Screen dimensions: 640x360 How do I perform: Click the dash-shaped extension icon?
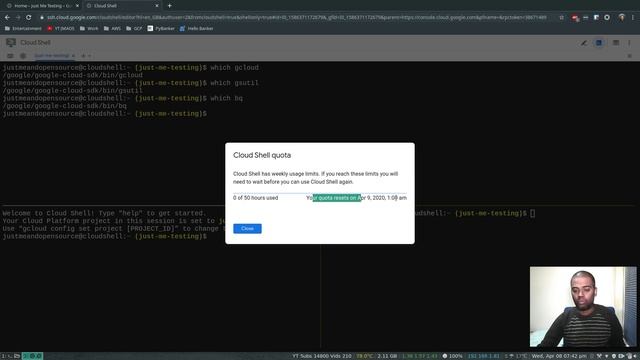pos(586,18)
